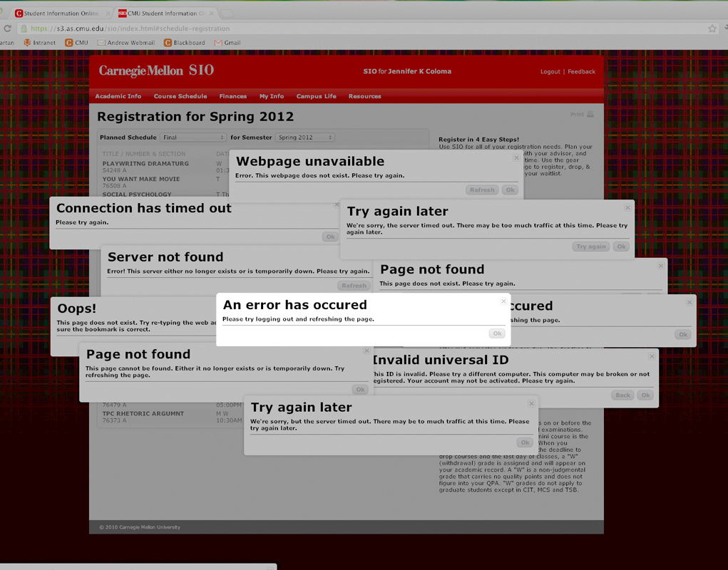Close the right Page not found dialog
The image size is (728, 570).
660,266
